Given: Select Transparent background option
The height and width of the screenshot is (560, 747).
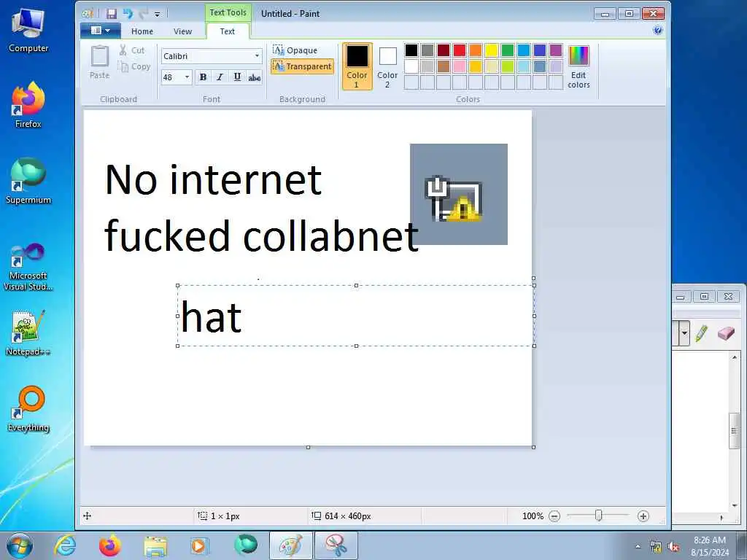Looking at the screenshot, I should coord(303,66).
